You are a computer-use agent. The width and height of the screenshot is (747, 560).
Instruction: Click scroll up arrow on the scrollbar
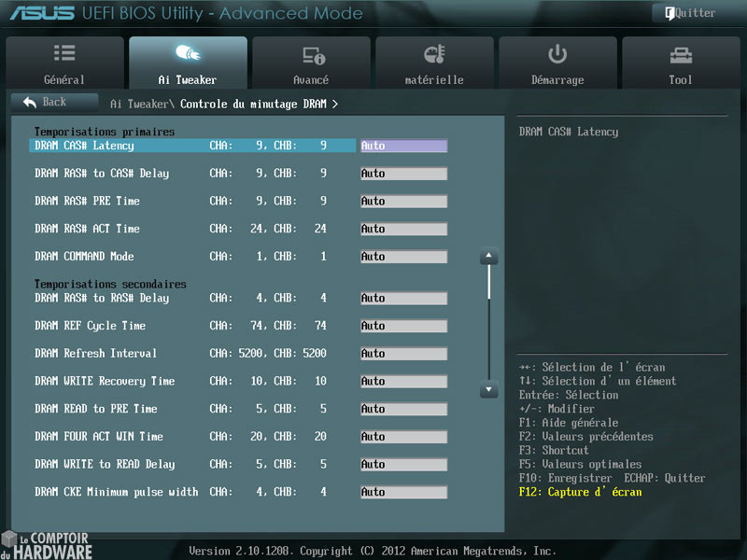pos(488,256)
